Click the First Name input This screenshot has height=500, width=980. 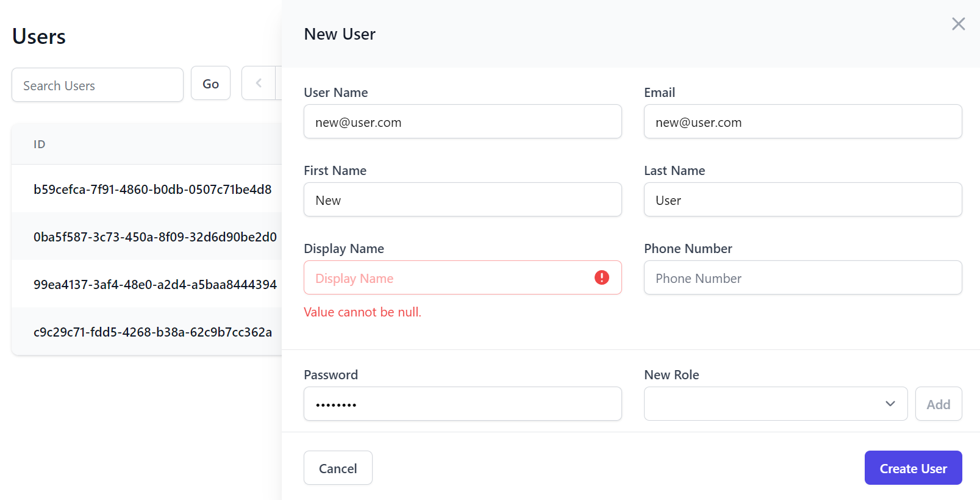[x=462, y=199]
